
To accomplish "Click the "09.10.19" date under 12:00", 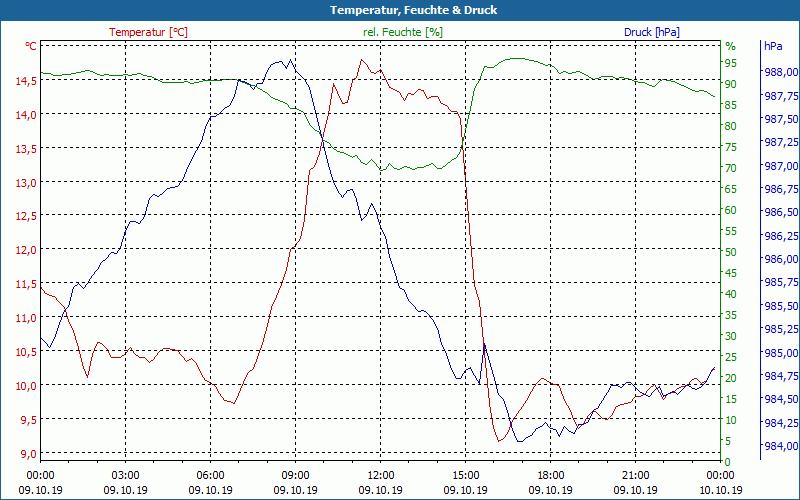I will click(381, 490).
